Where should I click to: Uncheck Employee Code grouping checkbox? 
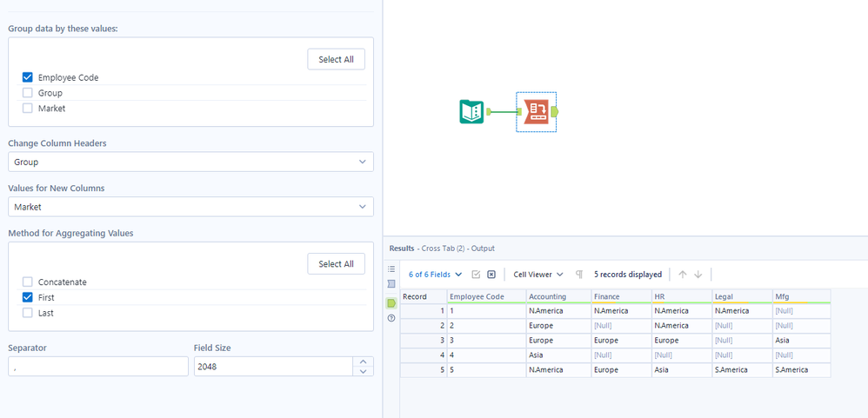(28, 77)
